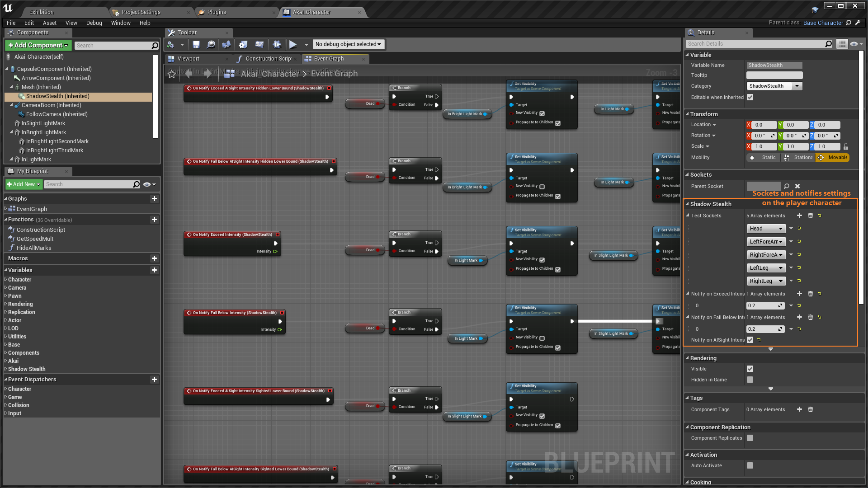Open the debug object selection dropdown
This screenshot has width=868, height=488.
(x=348, y=44)
